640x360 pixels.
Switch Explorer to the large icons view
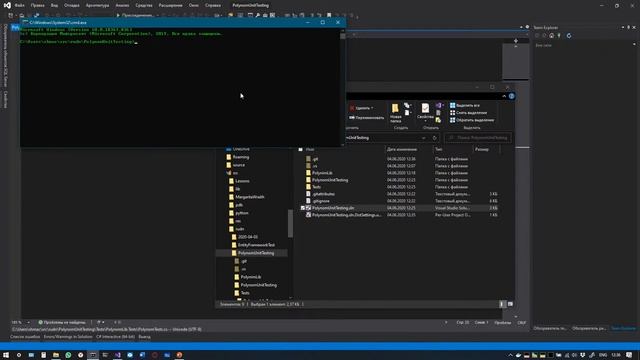tap(510, 304)
